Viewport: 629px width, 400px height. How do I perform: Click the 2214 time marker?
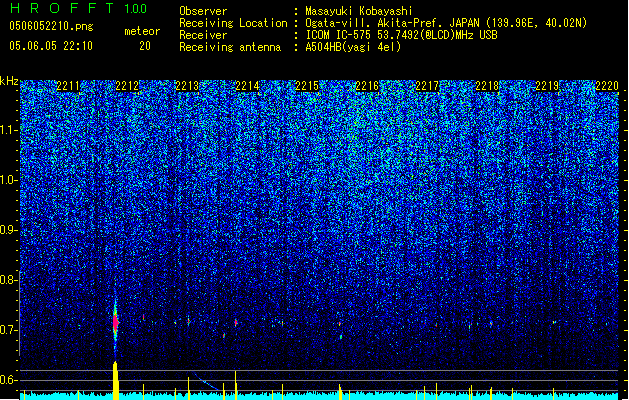[x=247, y=86]
